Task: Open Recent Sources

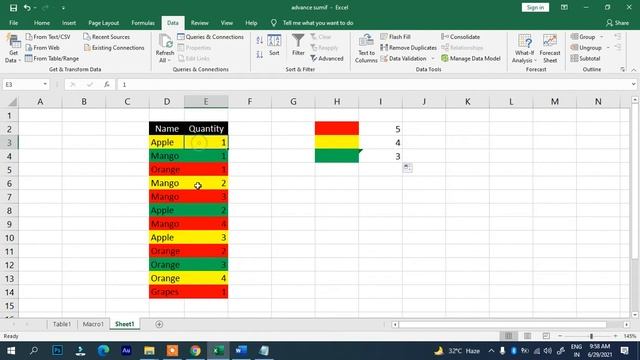Action: [x=107, y=37]
